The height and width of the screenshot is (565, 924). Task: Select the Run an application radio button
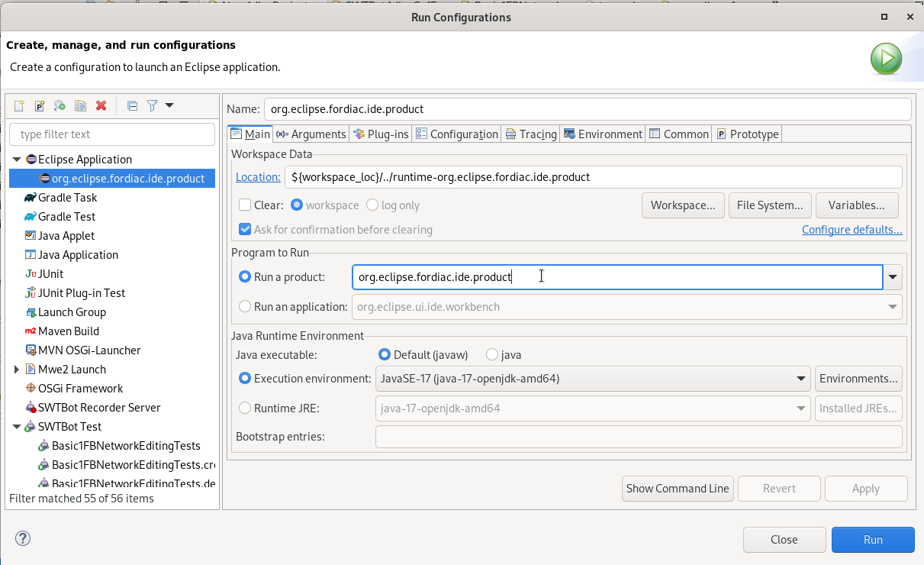point(245,306)
